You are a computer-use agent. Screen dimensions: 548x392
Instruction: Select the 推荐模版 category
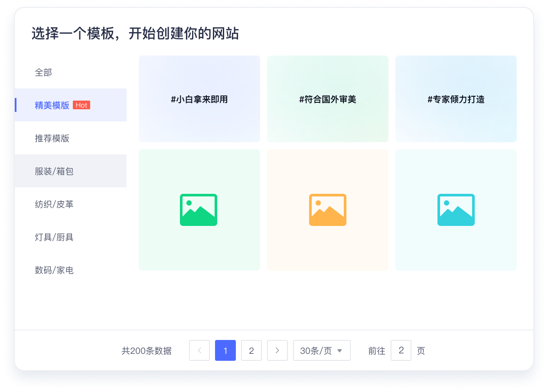52,138
